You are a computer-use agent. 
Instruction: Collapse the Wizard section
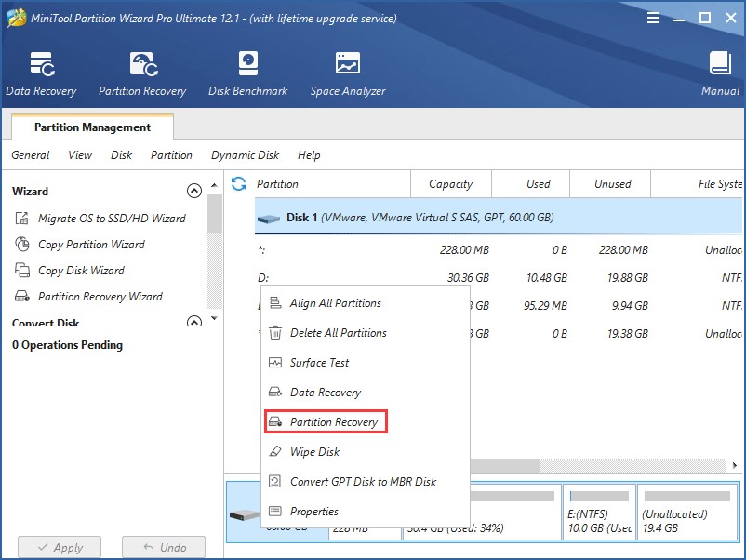[194, 191]
